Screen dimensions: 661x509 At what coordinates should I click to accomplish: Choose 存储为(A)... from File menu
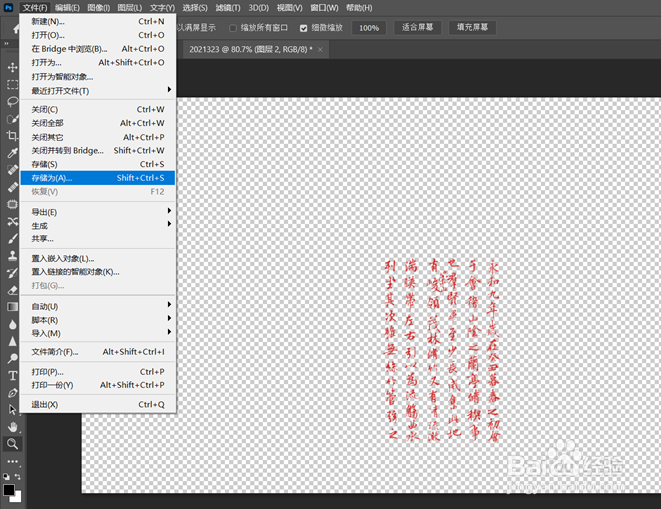point(98,178)
